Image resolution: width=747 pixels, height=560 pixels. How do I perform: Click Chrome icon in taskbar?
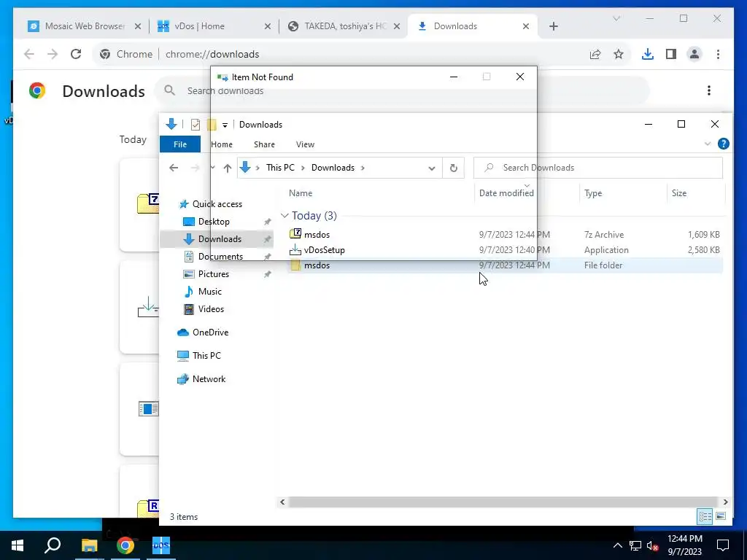[125, 545]
